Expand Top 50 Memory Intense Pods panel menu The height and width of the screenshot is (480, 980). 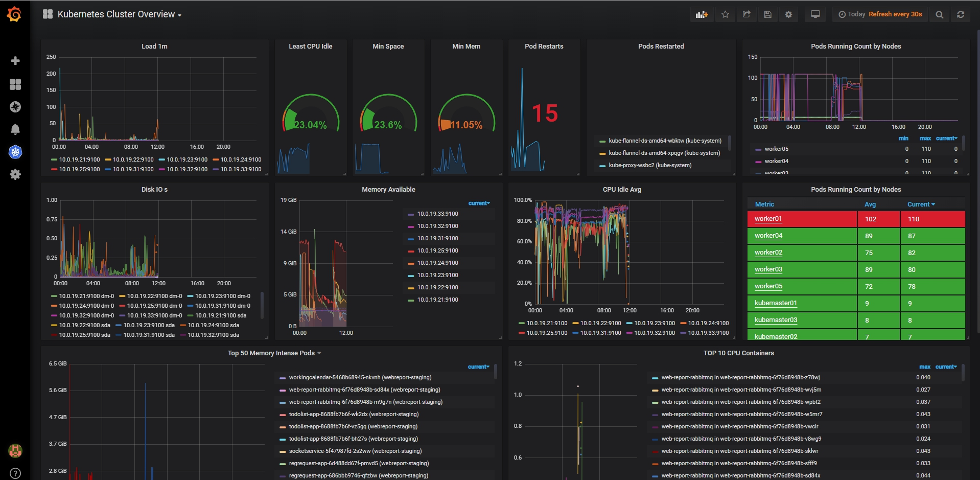(x=274, y=353)
